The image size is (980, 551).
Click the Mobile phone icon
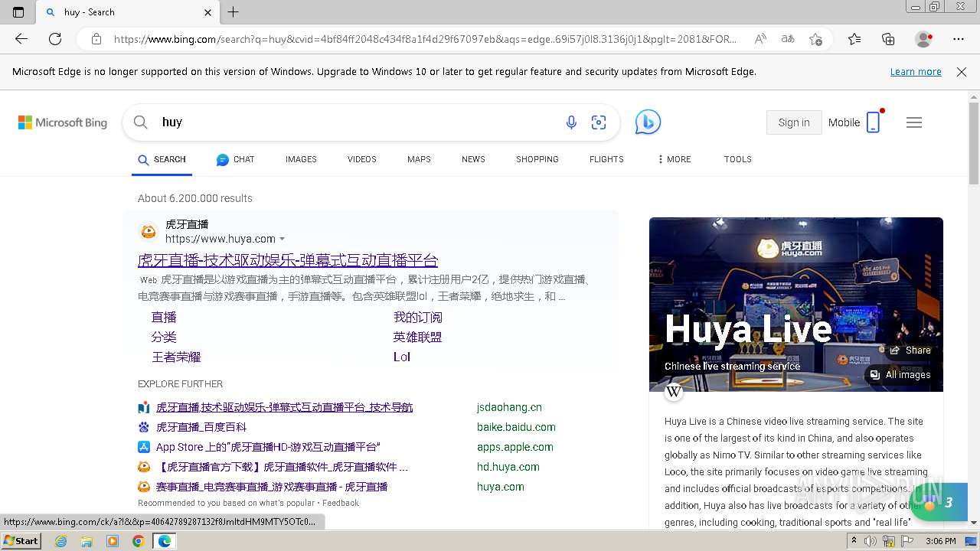tap(873, 122)
